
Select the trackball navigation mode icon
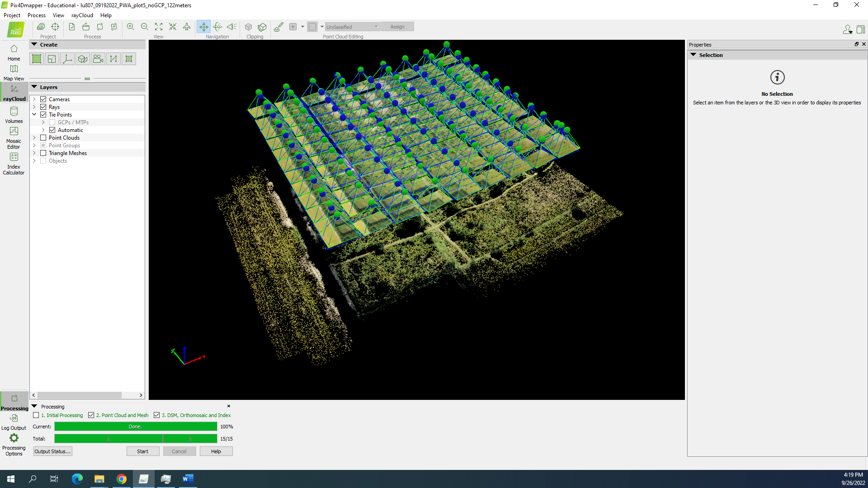(x=218, y=27)
